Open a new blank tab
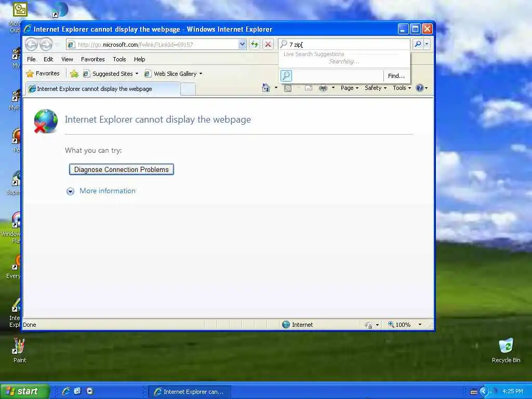Screen dimensions: 532x399 (x=188, y=89)
